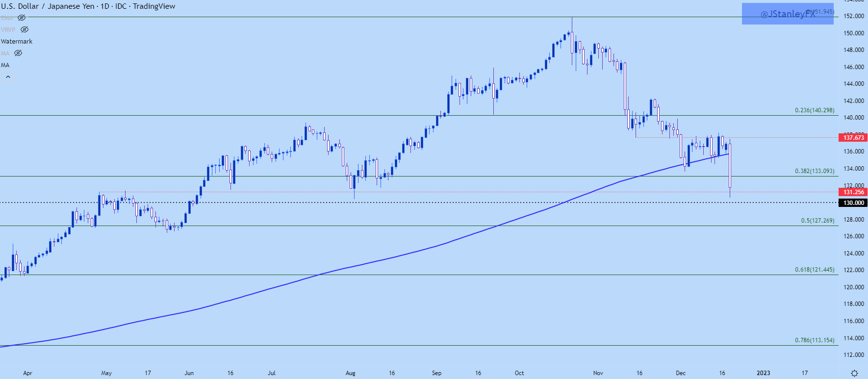Click the 0.382 (133.093) Fibonacci level label
The height and width of the screenshot is (379, 868).
pos(814,171)
